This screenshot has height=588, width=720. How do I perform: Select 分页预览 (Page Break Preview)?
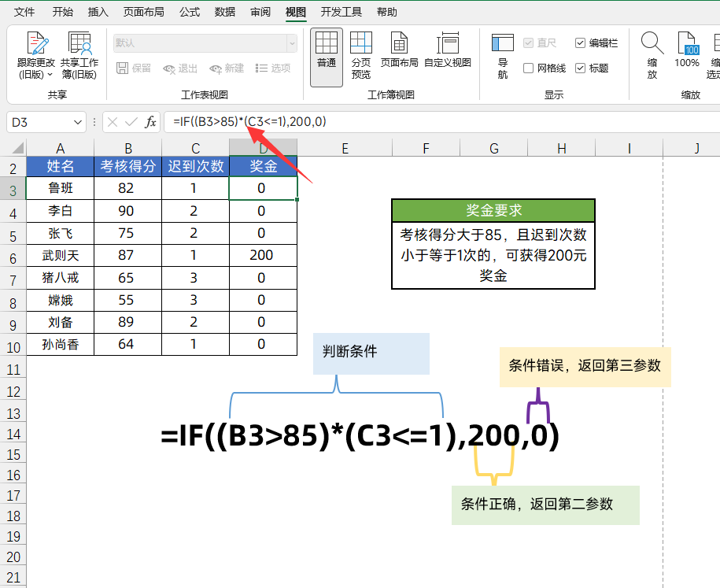point(361,57)
